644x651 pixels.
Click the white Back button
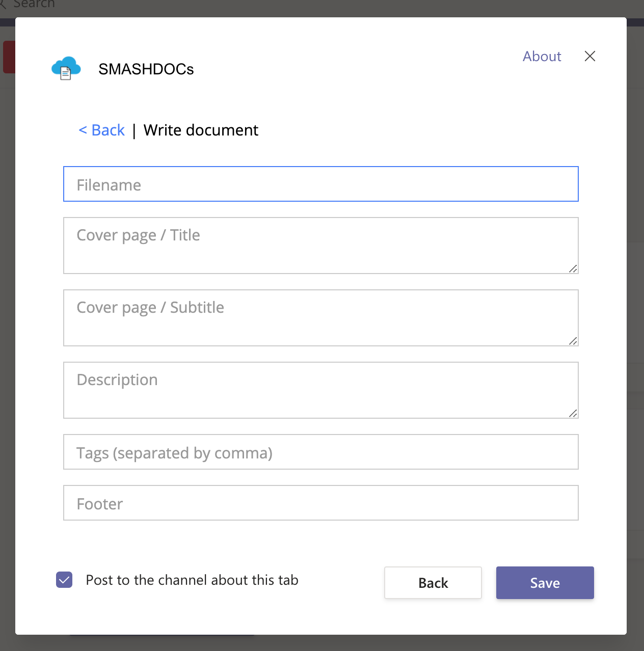click(x=433, y=583)
